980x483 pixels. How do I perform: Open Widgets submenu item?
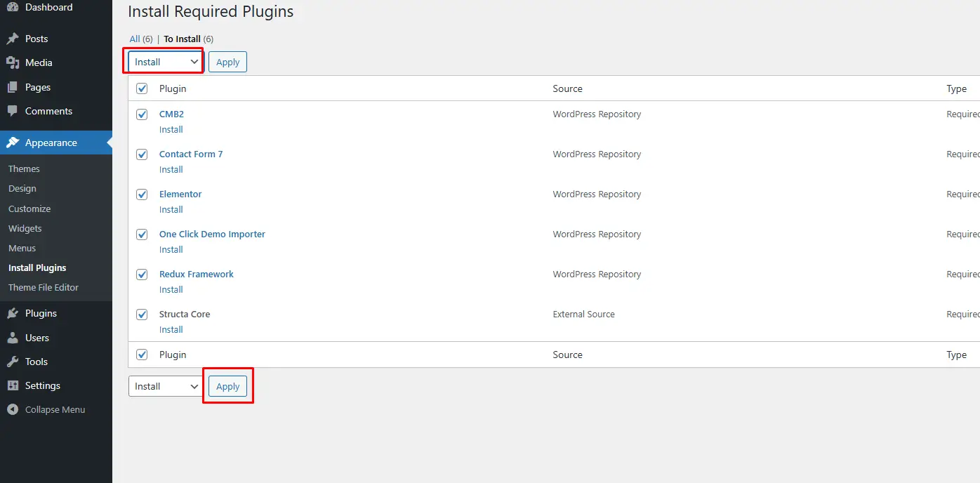tap(25, 228)
